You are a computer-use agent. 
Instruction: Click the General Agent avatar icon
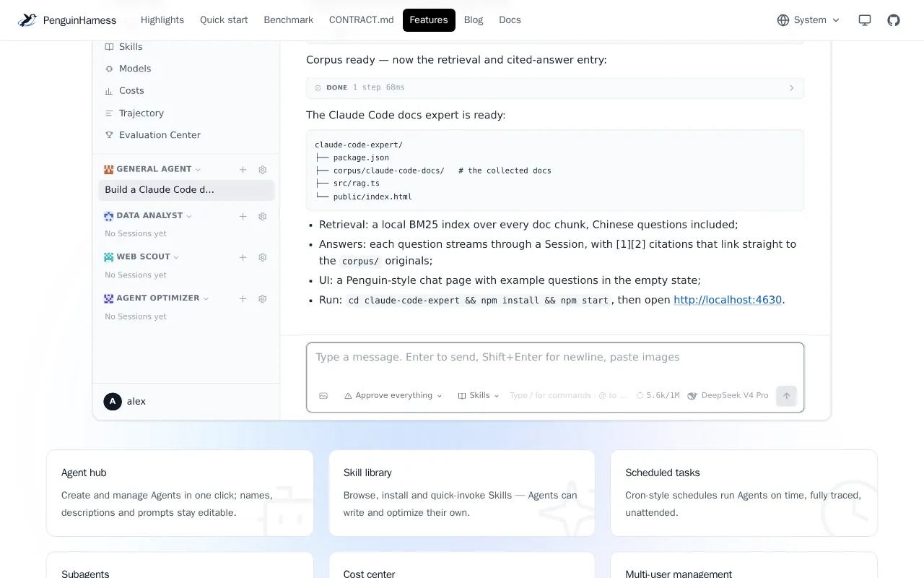(108, 170)
